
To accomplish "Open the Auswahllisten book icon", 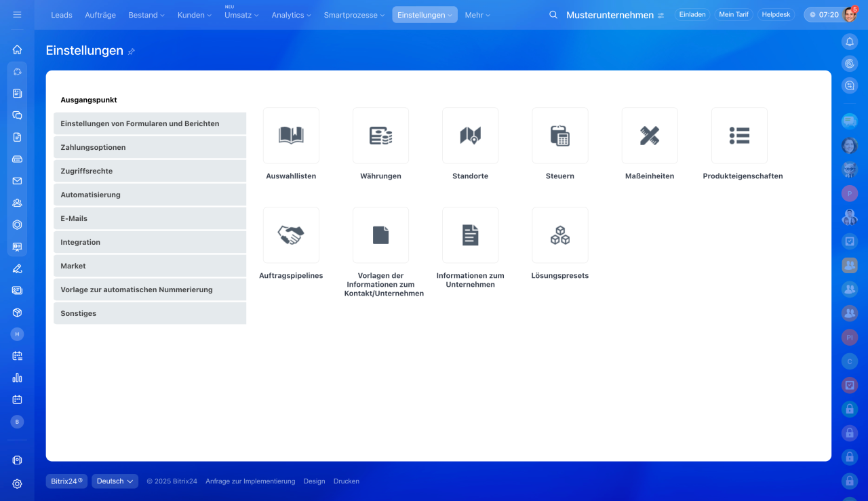I will click(291, 136).
